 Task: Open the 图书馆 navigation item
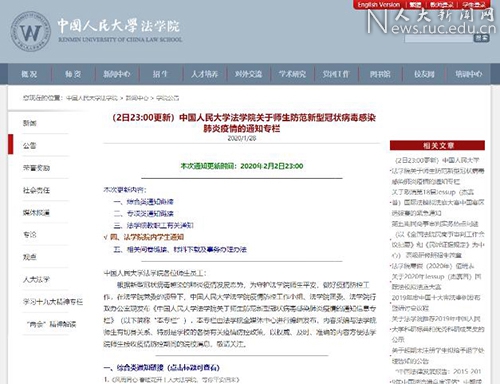[x=380, y=74]
